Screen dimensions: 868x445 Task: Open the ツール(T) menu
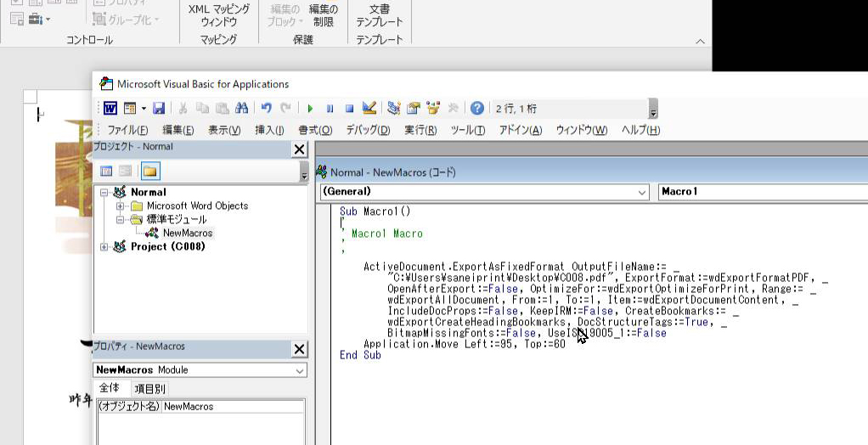tap(468, 130)
